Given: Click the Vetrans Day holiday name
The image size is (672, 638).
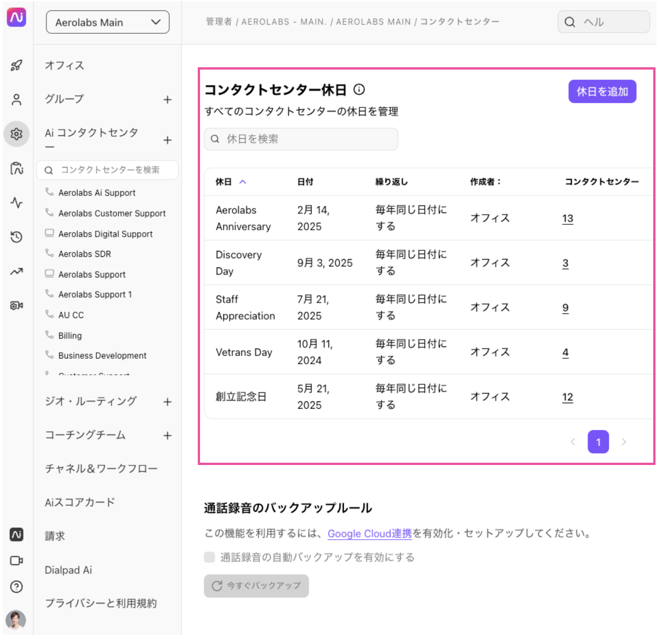Looking at the screenshot, I should 244,352.
